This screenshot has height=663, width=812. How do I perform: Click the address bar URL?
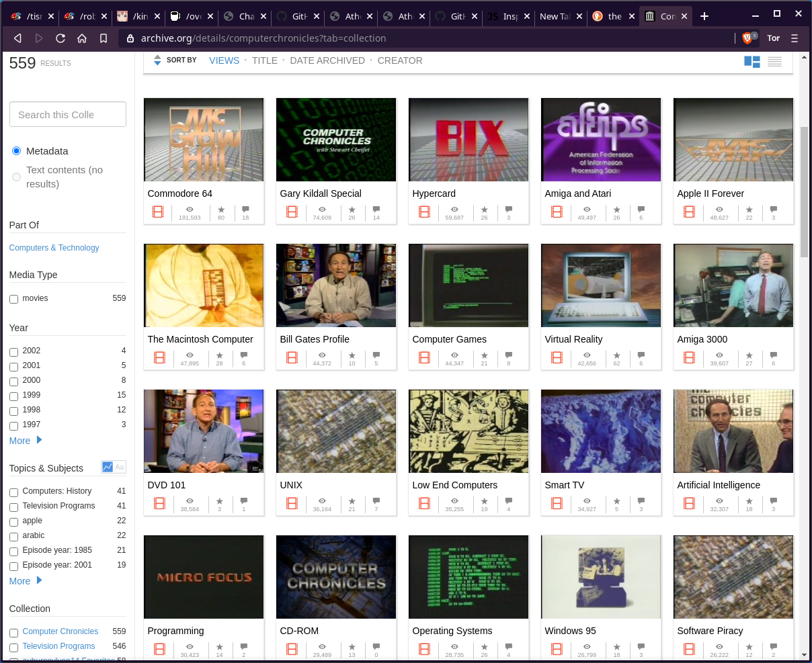pyautogui.click(x=263, y=38)
